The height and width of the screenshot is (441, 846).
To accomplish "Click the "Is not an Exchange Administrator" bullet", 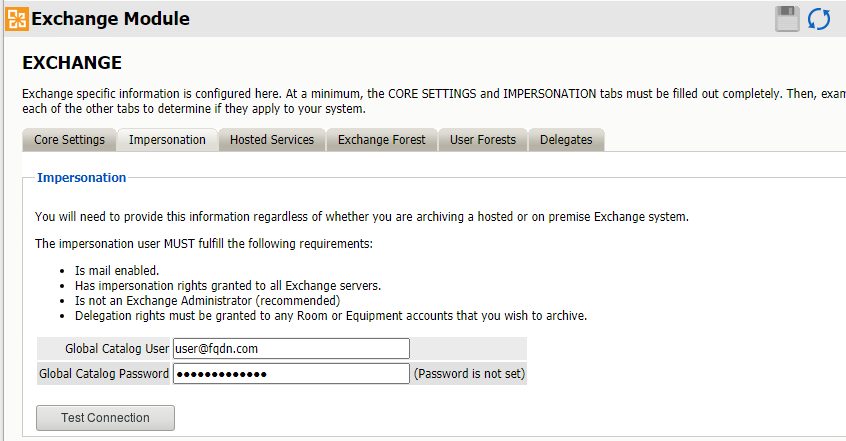I will click(x=207, y=300).
